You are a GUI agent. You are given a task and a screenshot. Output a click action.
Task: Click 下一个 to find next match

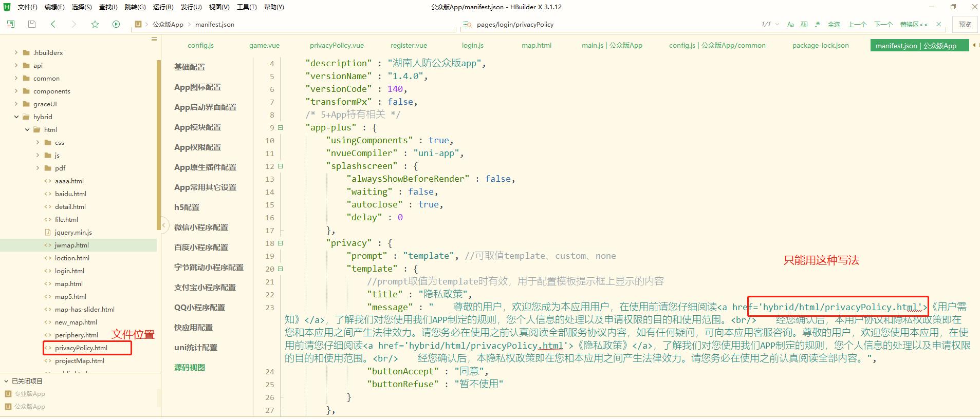pyautogui.click(x=883, y=24)
